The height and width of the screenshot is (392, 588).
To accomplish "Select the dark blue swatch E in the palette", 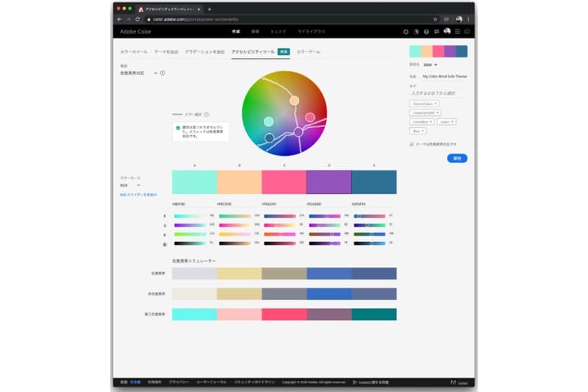I will pos(374,182).
